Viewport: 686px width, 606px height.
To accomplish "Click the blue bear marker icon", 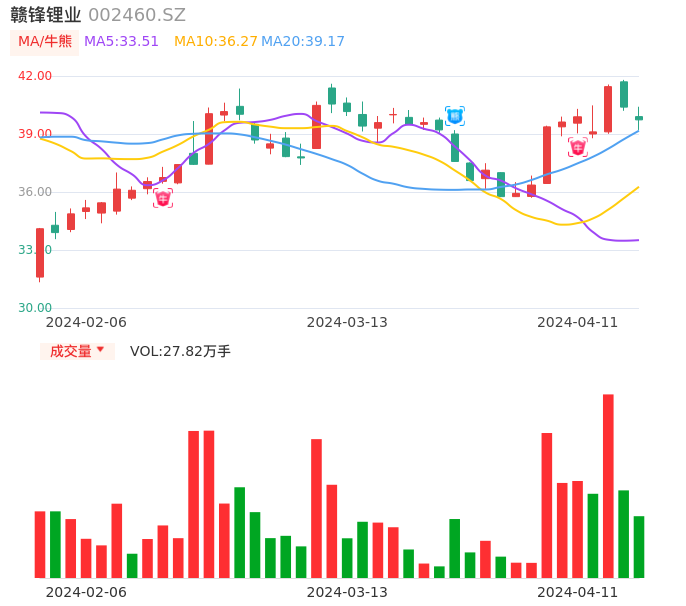I will coord(455,116).
